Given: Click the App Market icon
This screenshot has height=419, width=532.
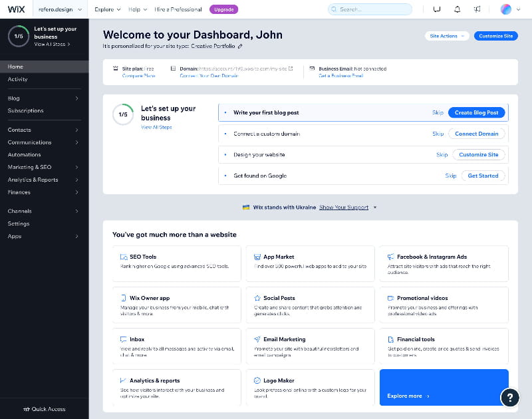Looking at the screenshot, I should tap(257, 256).
